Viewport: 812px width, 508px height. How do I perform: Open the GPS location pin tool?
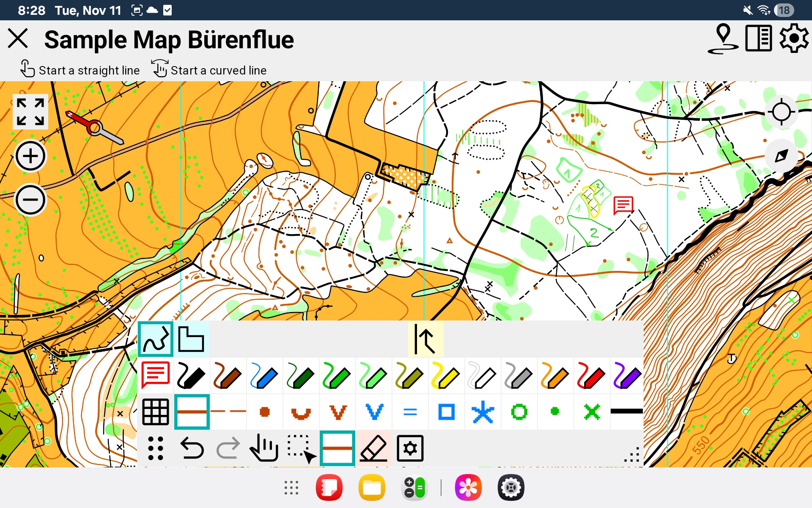click(x=723, y=39)
